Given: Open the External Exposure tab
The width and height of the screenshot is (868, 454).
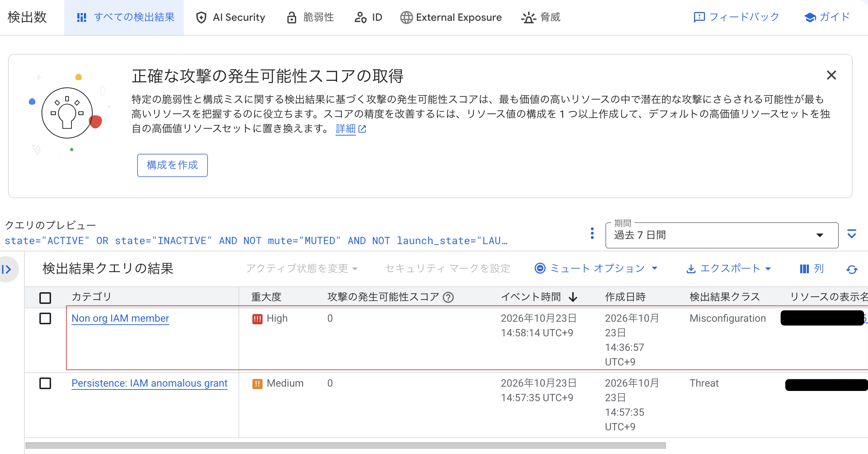Looking at the screenshot, I should click(x=451, y=17).
